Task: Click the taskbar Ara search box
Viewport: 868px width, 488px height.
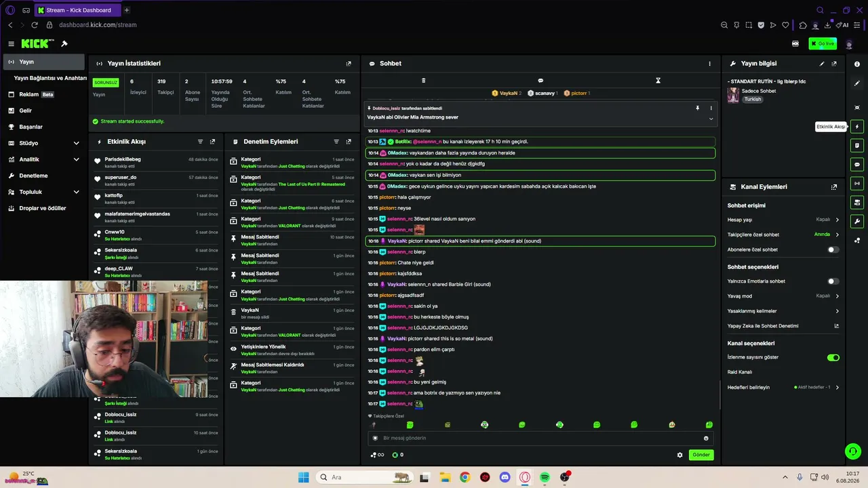Action: click(x=364, y=477)
